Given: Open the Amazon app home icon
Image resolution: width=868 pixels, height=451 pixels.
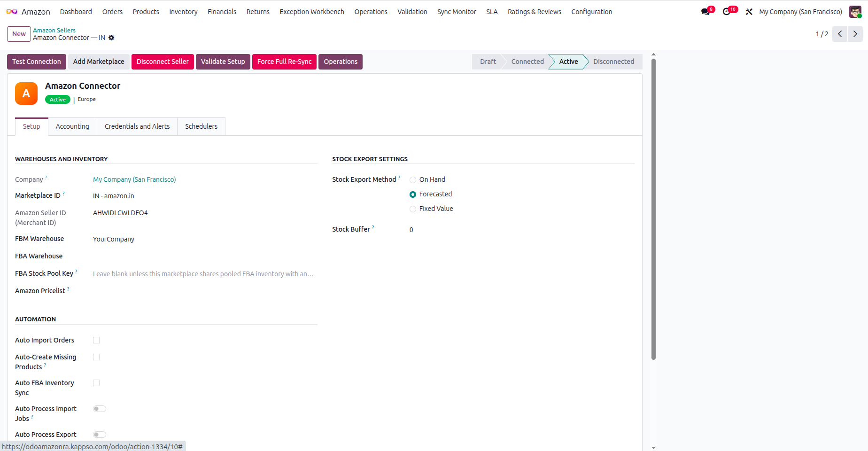Looking at the screenshot, I should (x=12, y=12).
